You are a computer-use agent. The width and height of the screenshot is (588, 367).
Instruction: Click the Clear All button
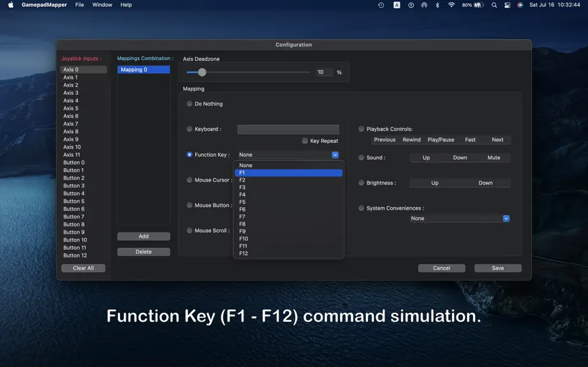(x=84, y=268)
